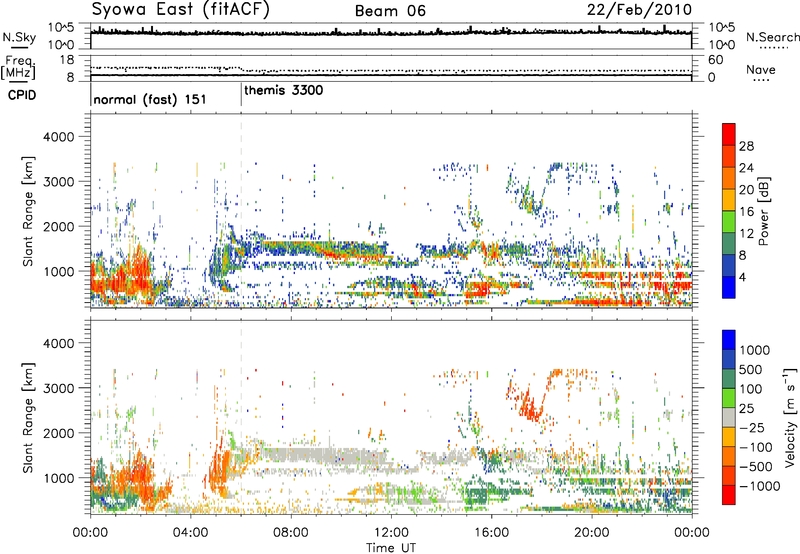Click the blue bottom of the power colorbar
This screenshot has width=800, height=554.
point(729,287)
